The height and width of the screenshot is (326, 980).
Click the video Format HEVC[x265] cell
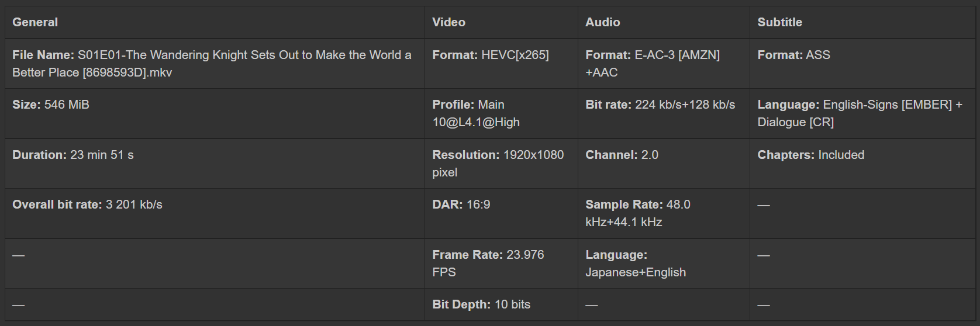(x=490, y=55)
